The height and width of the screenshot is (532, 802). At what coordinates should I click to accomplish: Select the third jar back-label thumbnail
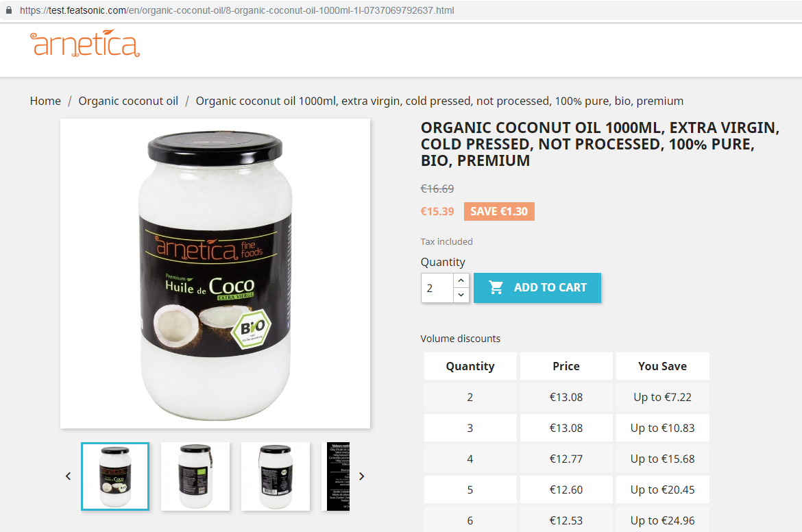(276, 476)
